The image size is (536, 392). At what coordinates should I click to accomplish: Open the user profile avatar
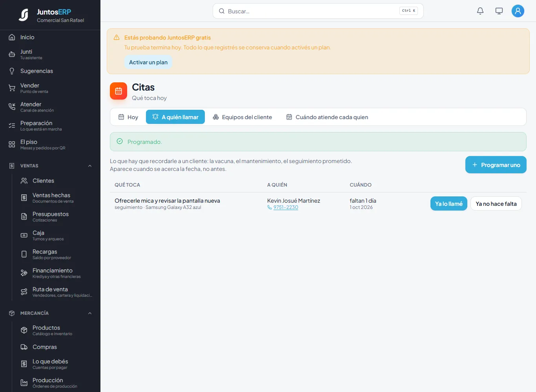[518, 11]
